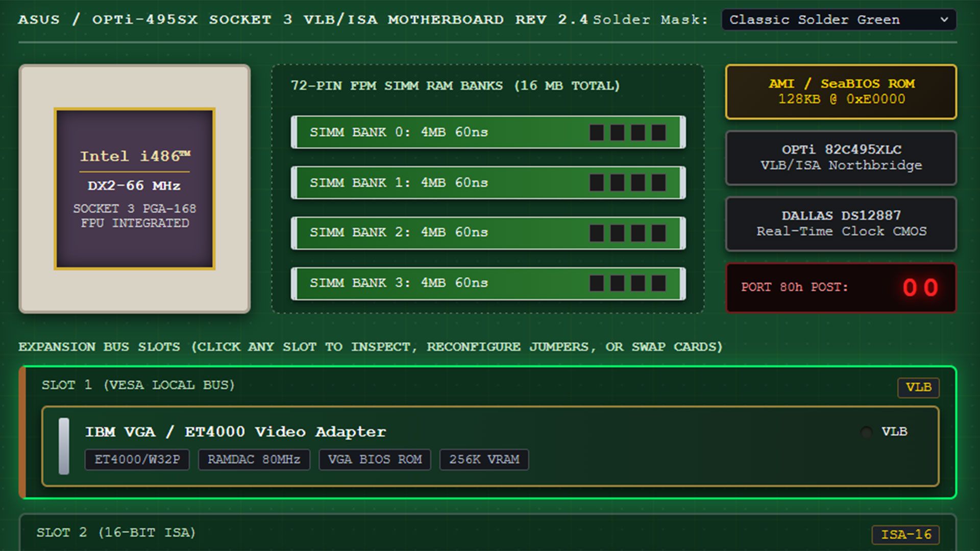Click the memory chips on SIMM Bank 3
Viewport: 980px width, 551px height.
click(x=627, y=283)
